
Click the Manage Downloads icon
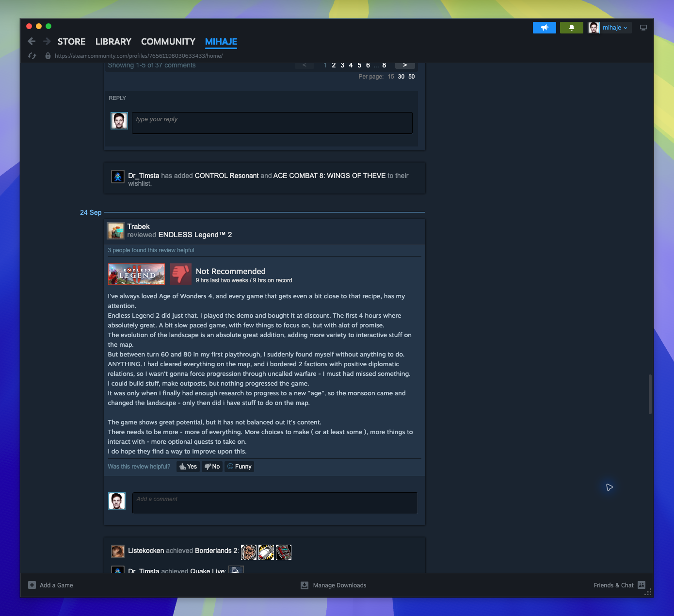point(305,585)
